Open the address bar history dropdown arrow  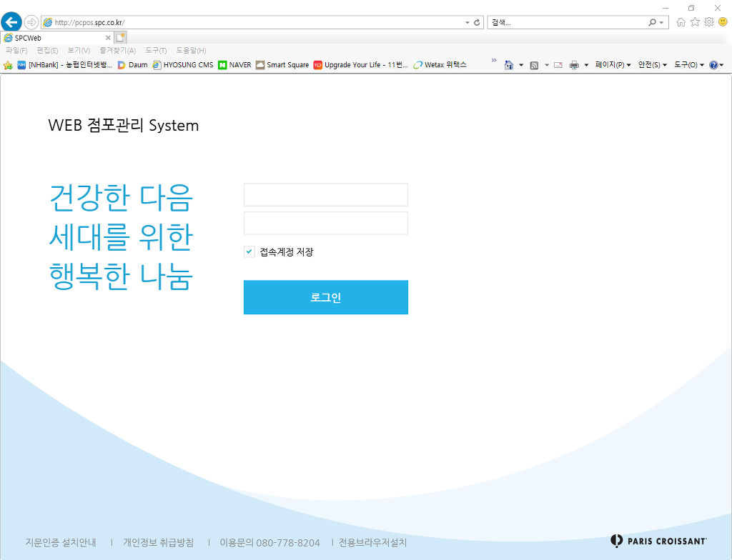point(468,22)
